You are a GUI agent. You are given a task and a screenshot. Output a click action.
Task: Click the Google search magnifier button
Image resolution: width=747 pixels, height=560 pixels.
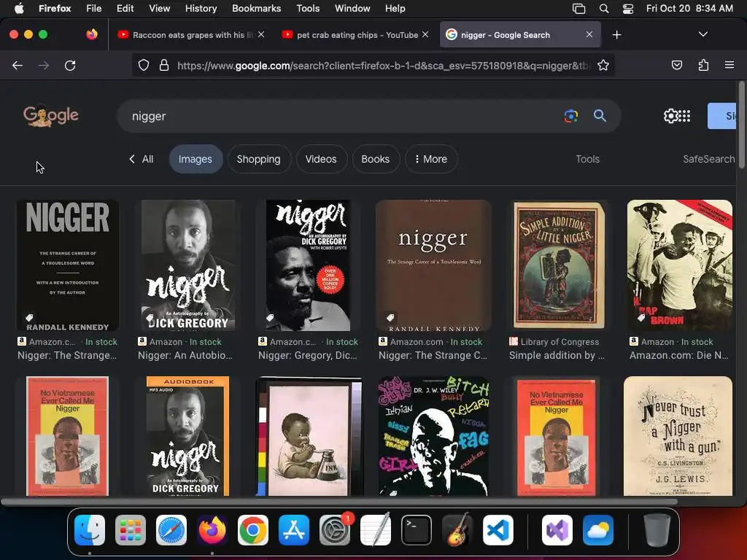[x=600, y=116]
